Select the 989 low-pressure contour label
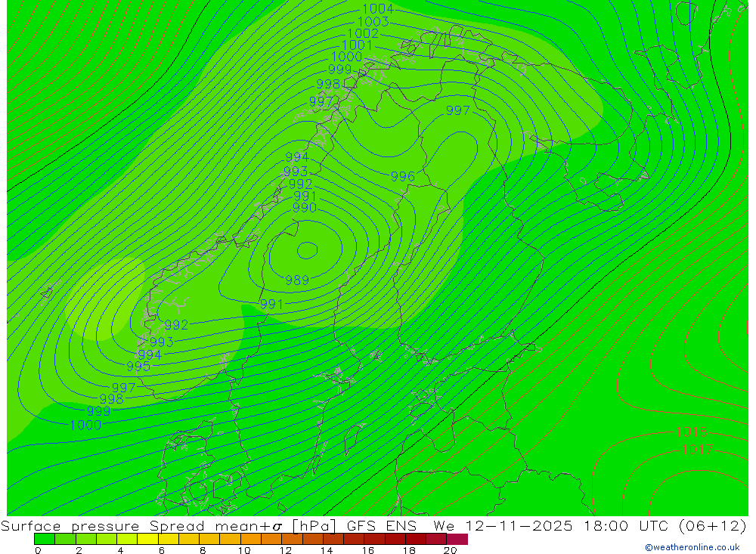Screen dimensions: 756x554 click(x=297, y=280)
